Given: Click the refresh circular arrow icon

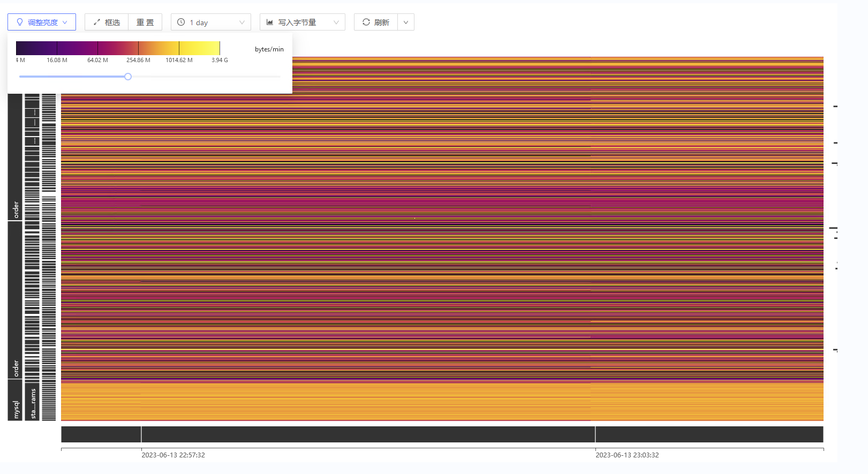Looking at the screenshot, I should click(x=366, y=22).
